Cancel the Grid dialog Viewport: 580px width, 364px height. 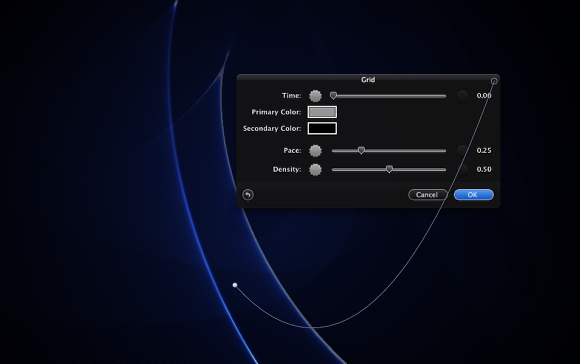click(x=427, y=195)
